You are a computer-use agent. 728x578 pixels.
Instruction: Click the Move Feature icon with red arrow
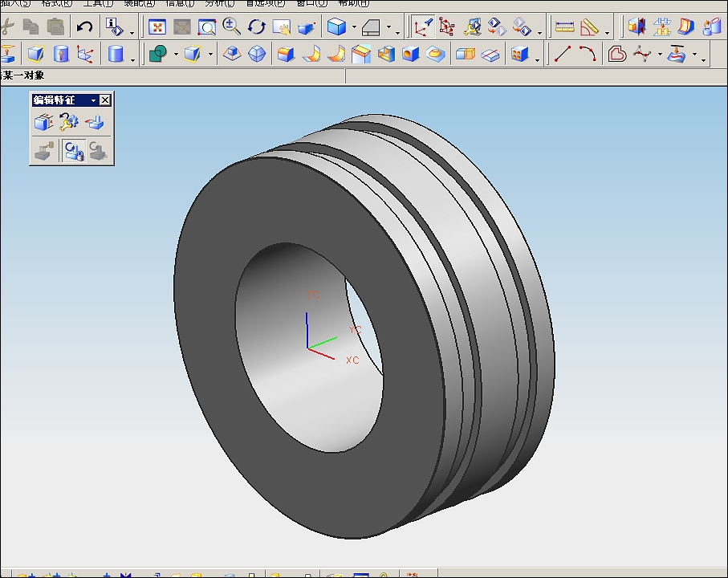click(95, 123)
